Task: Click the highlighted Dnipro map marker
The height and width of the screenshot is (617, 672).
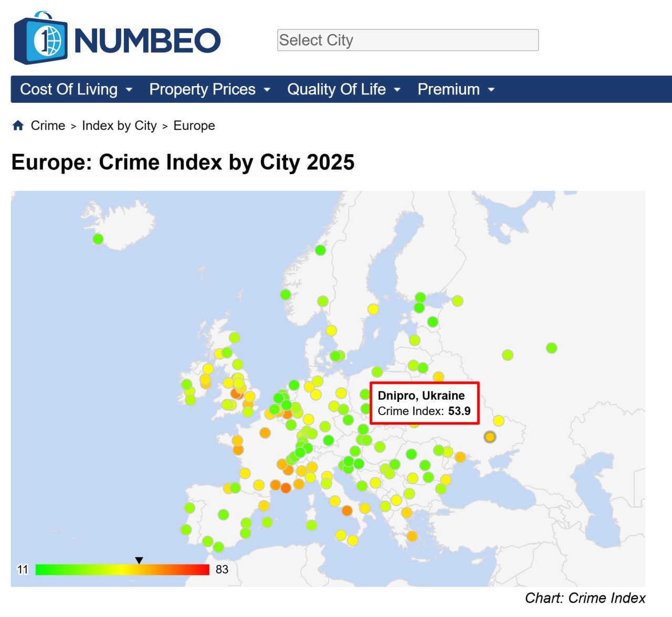Action: click(x=490, y=437)
